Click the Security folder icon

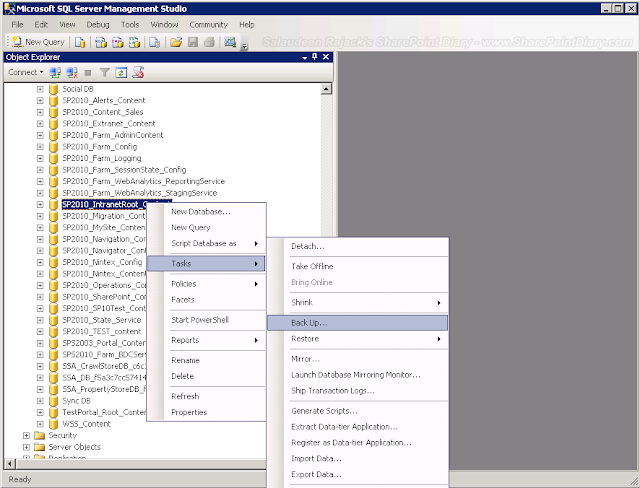[x=40, y=435]
